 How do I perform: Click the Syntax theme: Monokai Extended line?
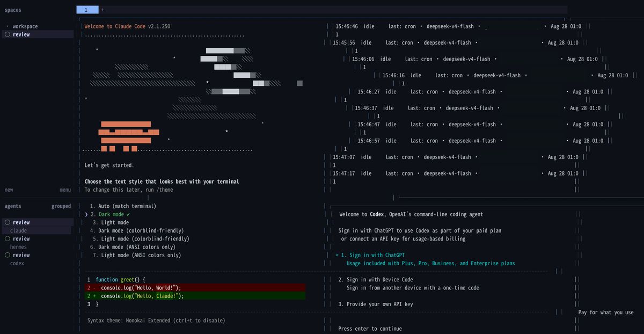click(156, 321)
